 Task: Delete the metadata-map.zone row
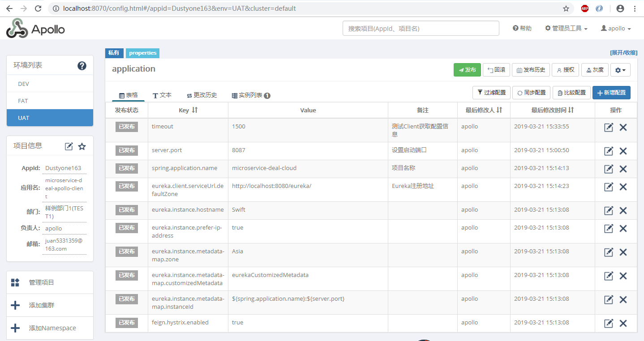coord(623,252)
